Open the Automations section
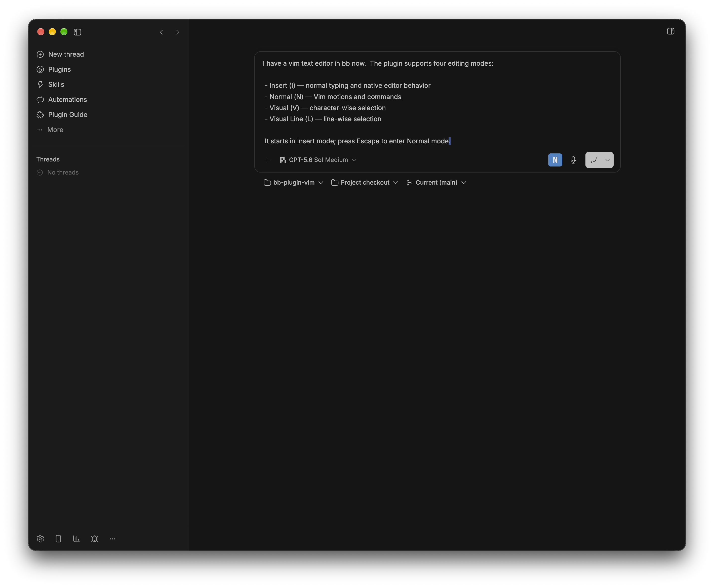The width and height of the screenshot is (714, 588). coord(62,100)
